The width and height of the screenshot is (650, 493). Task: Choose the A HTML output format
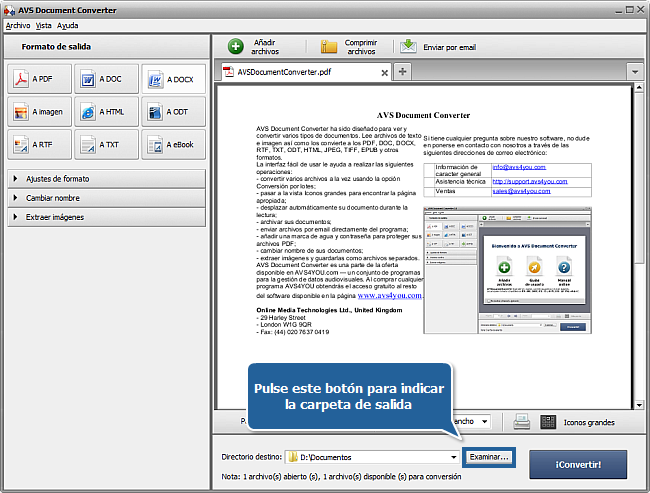coord(106,112)
